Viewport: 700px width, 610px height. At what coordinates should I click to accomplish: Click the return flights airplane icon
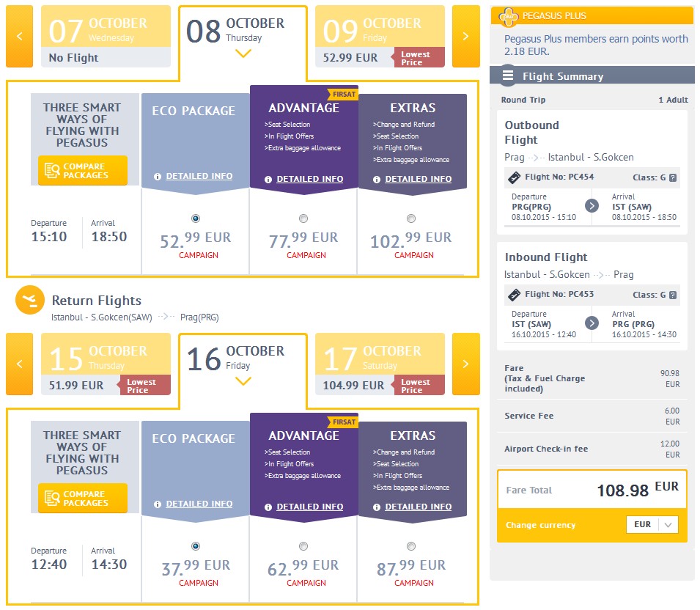click(x=30, y=300)
